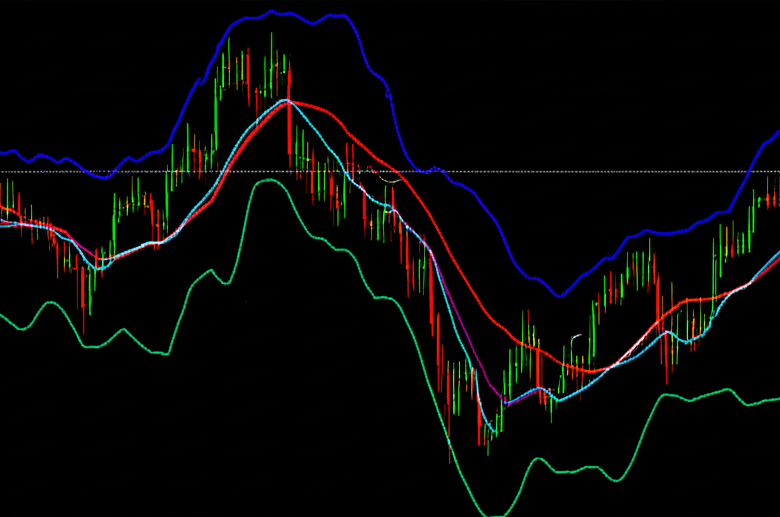Click the cyan moving average at its lowest point
780x517 pixels.
[507, 403]
